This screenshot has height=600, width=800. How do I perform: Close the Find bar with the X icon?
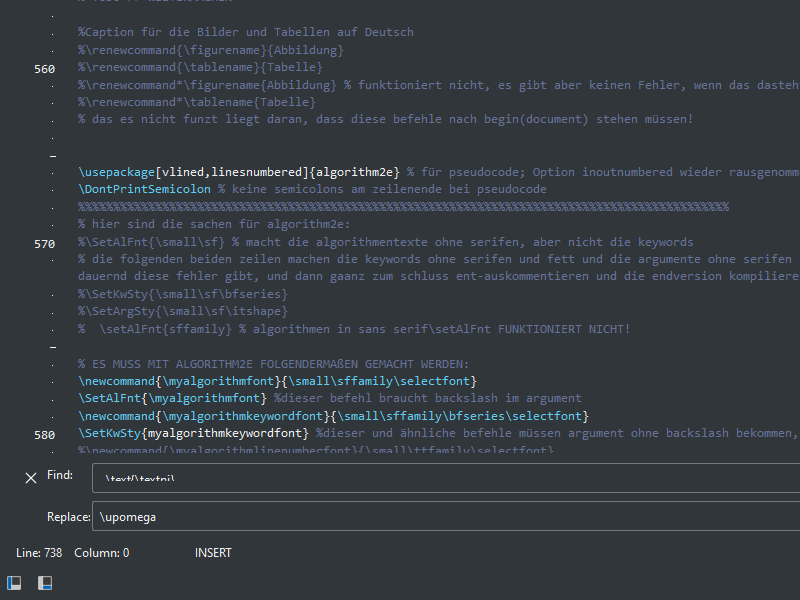(x=31, y=478)
